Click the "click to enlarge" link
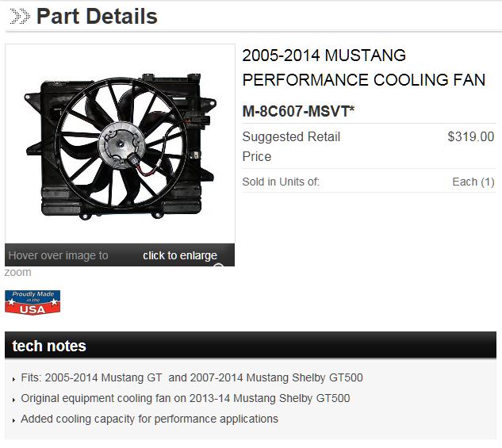 tap(179, 255)
